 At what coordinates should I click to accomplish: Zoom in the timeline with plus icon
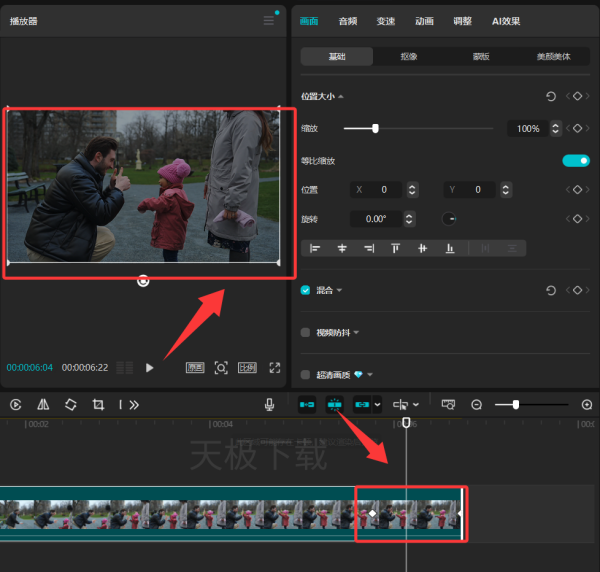[587, 405]
